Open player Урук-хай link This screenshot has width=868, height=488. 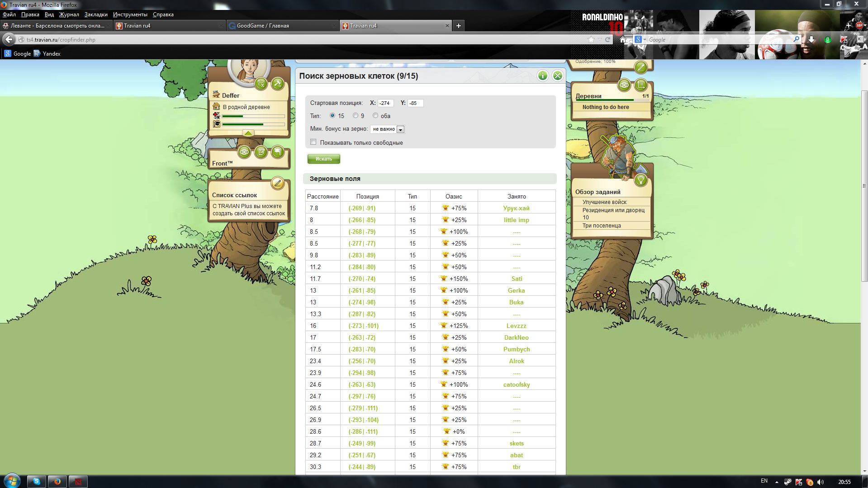[516, 208]
